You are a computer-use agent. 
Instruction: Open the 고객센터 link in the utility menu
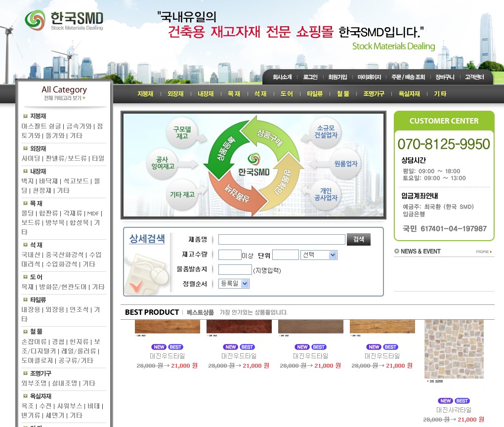pos(474,77)
